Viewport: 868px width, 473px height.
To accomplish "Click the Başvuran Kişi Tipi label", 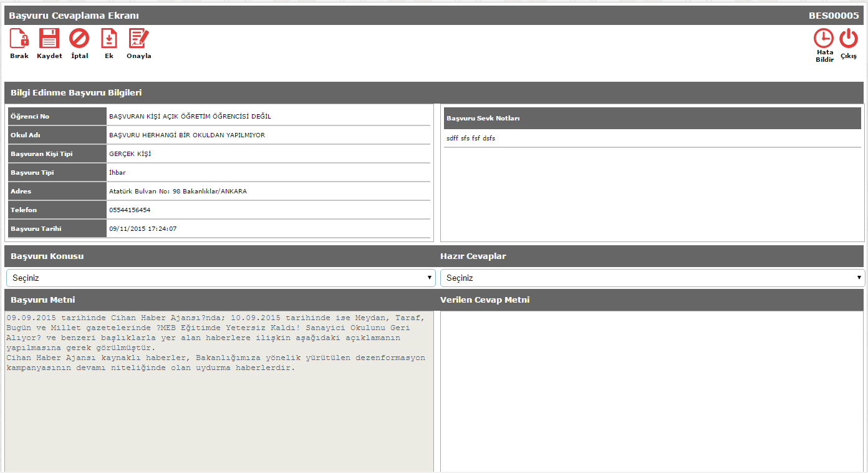I will tap(42, 154).
